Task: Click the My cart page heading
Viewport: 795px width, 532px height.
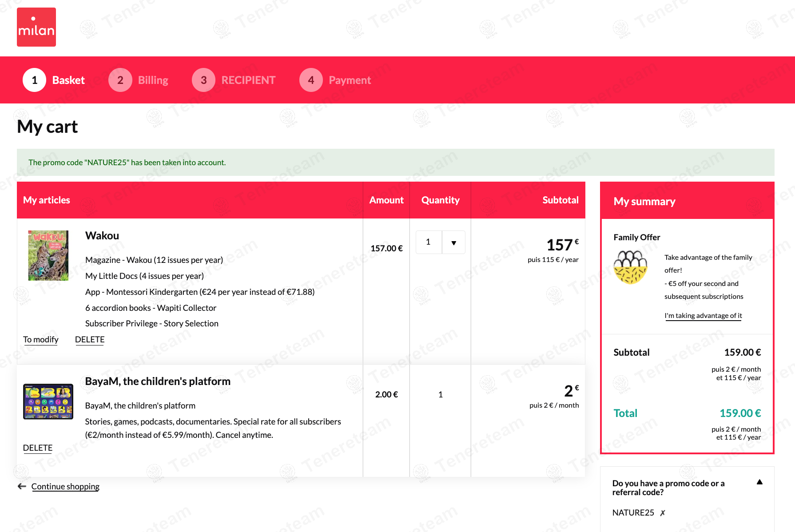Action: click(48, 127)
